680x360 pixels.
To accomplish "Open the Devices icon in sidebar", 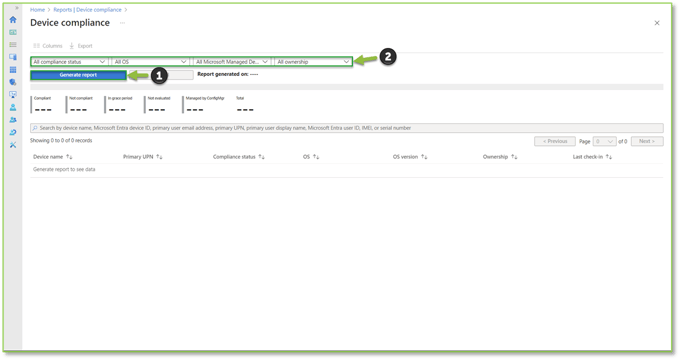I will [13, 57].
